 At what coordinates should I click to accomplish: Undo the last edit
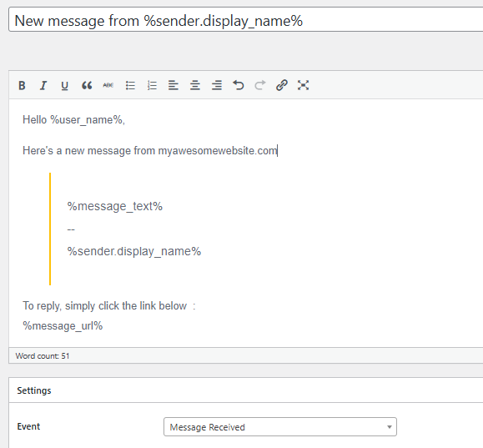click(238, 85)
